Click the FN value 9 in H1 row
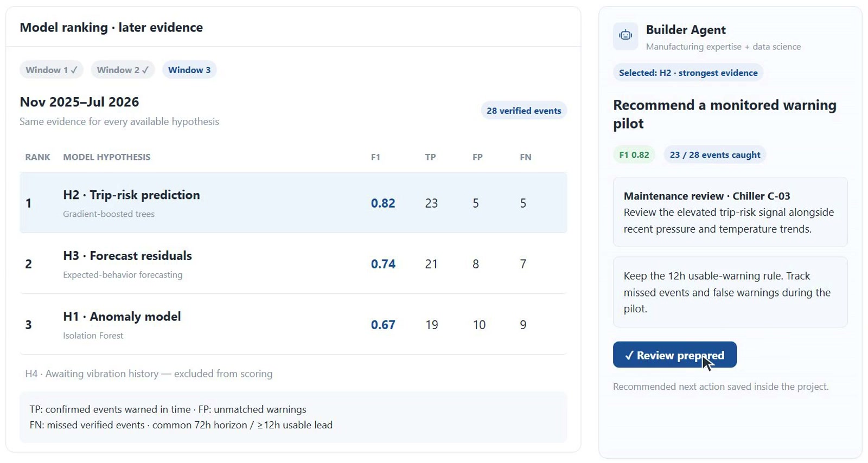This screenshot has height=463, width=868. [523, 325]
